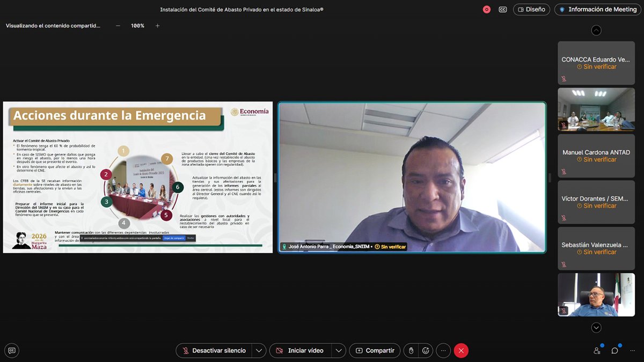Toggle 'Iniciar vídeo' camera button
The height and width of the screenshot is (362, 644).
(300, 351)
